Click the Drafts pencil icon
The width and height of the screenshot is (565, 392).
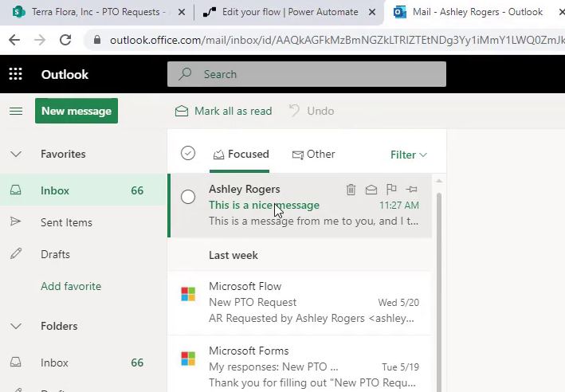pos(15,253)
